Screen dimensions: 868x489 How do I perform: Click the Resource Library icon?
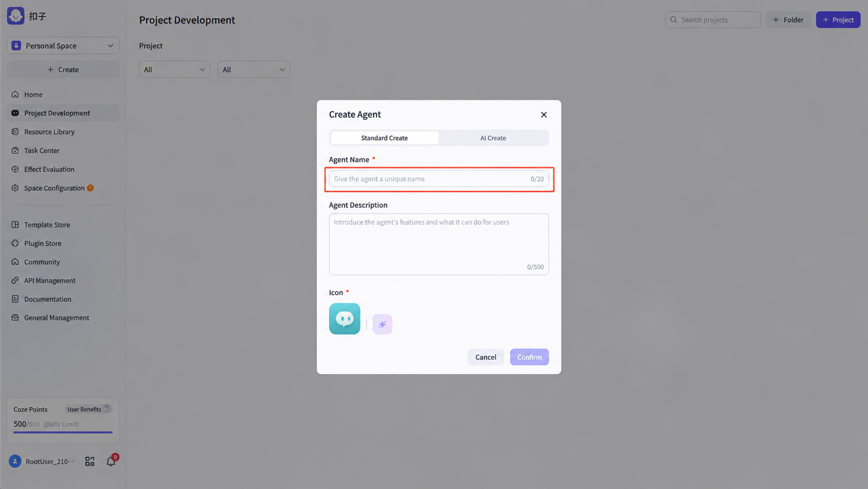15,132
